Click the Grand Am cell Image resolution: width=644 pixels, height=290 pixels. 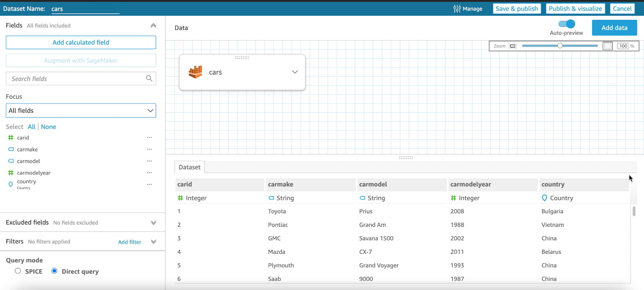(373, 225)
